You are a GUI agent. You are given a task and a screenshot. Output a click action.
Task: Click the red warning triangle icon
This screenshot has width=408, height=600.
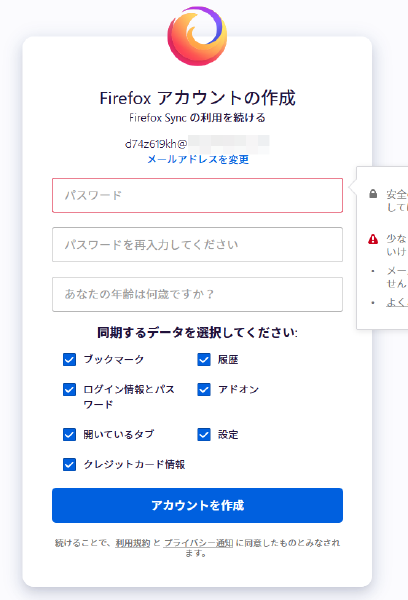click(373, 239)
